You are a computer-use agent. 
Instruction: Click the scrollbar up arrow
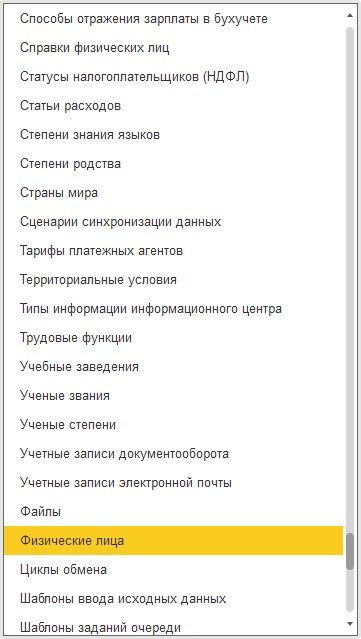point(350,15)
